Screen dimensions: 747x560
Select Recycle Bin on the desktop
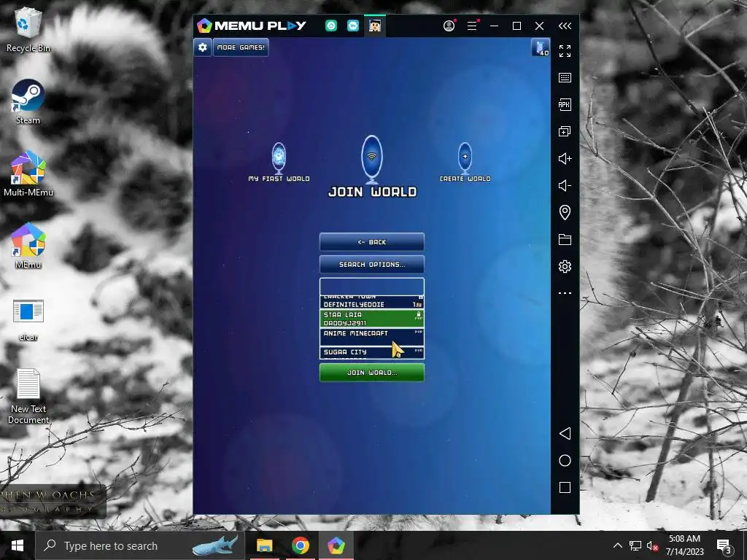click(x=28, y=29)
